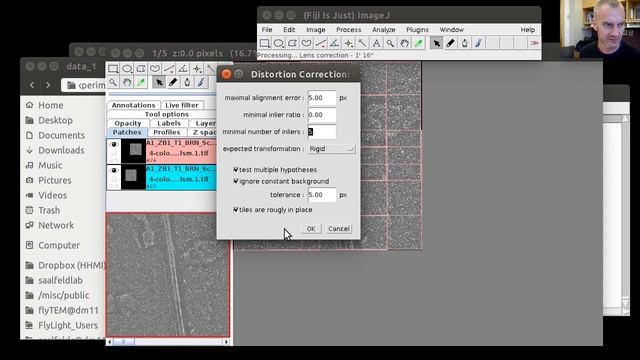Select Hand tool in TrakEM2 window toolbar

coord(127,82)
